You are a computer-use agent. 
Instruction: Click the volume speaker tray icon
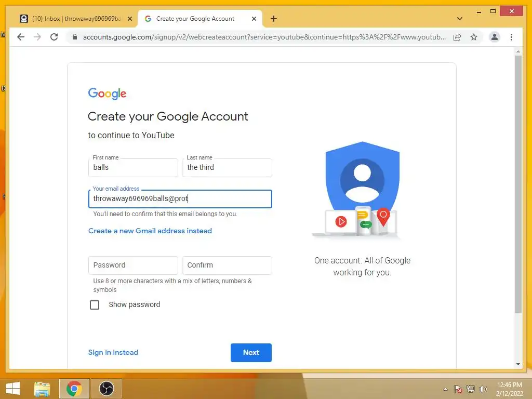483,389
